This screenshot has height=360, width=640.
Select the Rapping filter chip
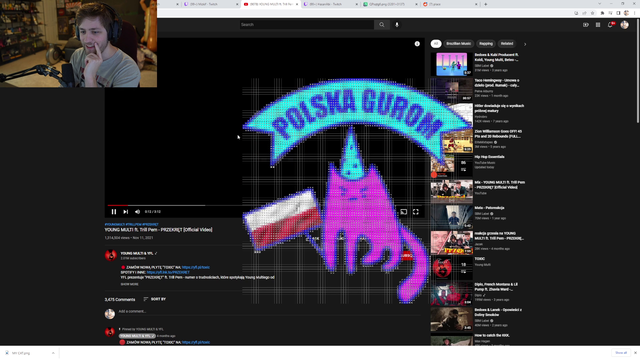click(x=486, y=44)
